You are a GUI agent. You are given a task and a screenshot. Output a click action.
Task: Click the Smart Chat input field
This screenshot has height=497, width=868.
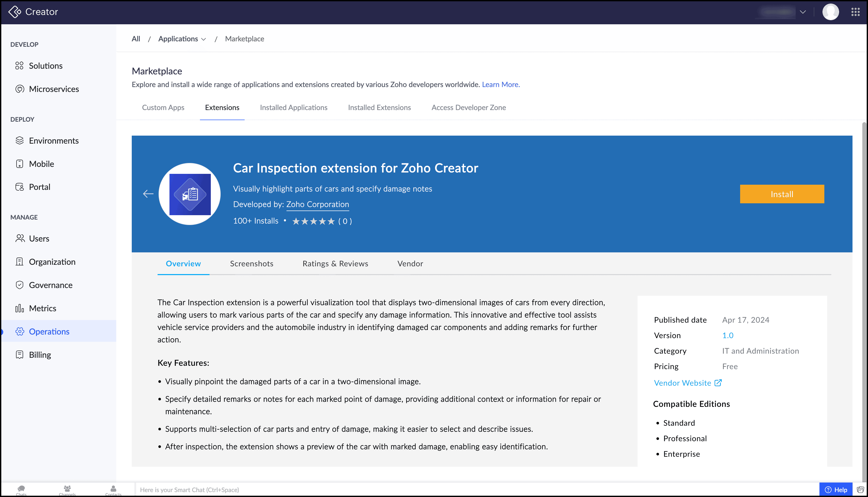pyautogui.click(x=475, y=490)
